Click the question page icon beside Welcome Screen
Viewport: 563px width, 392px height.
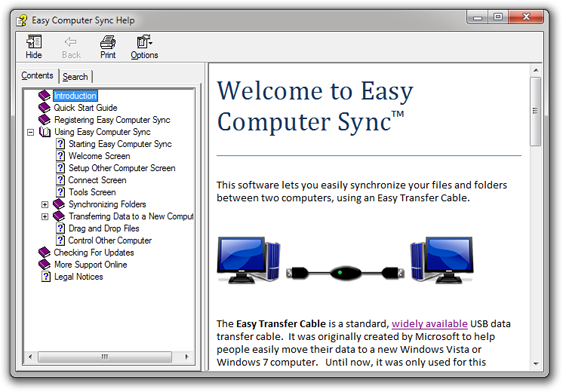point(60,156)
